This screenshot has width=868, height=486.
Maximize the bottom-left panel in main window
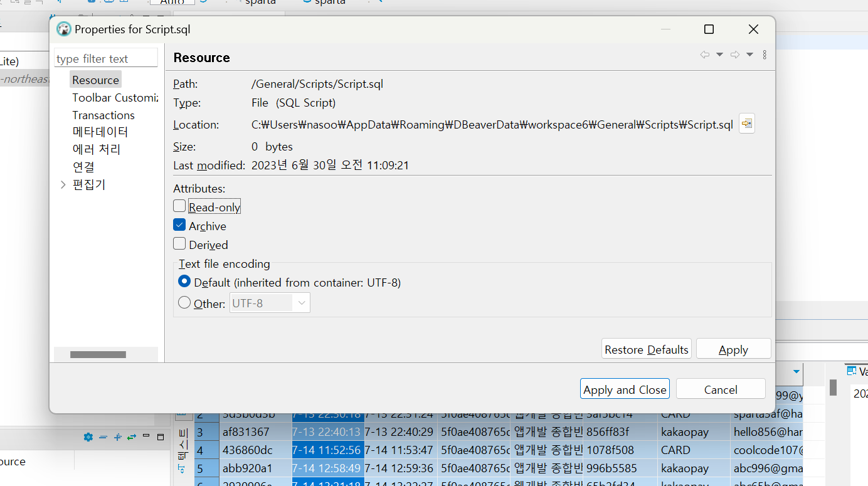pos(160,436)
